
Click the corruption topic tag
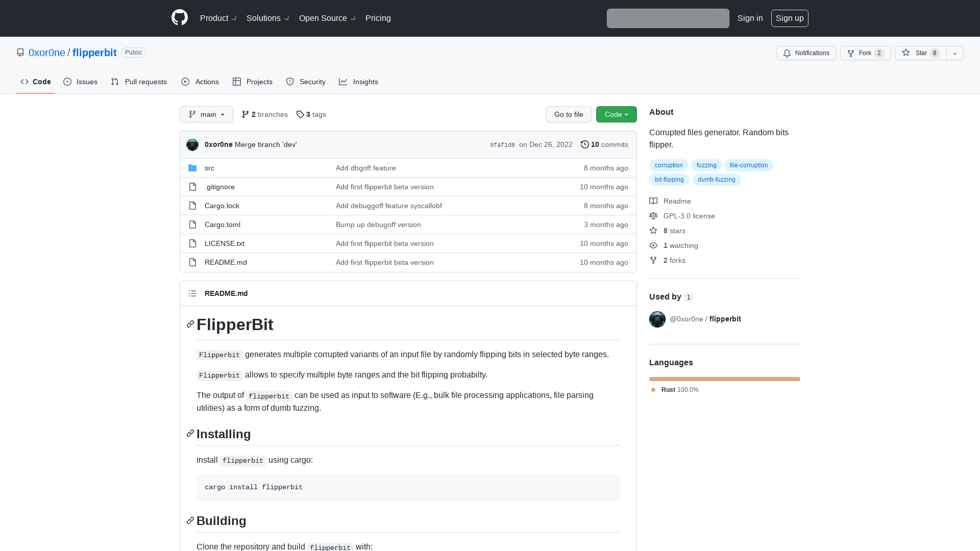click(x=668, y=165)
